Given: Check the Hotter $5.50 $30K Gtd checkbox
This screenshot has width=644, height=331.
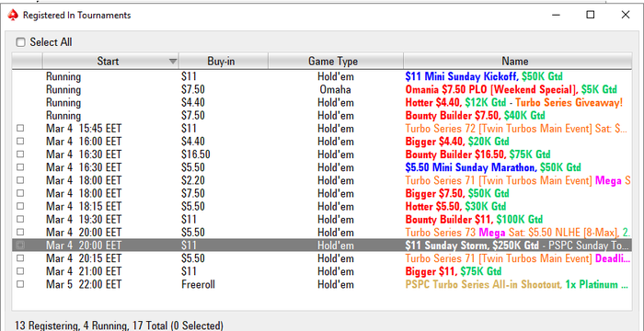Looking at the screenshot, I should point(20,206).
